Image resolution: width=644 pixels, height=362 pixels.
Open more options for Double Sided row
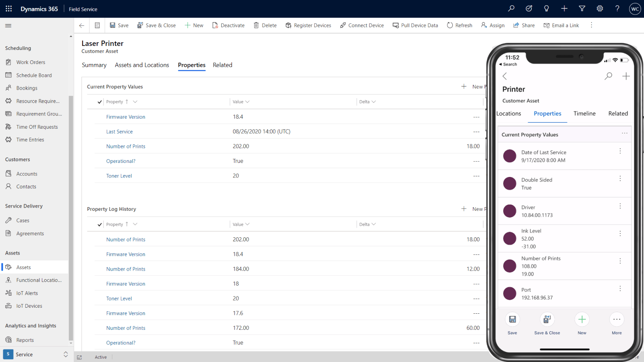[x=620, y=179]
